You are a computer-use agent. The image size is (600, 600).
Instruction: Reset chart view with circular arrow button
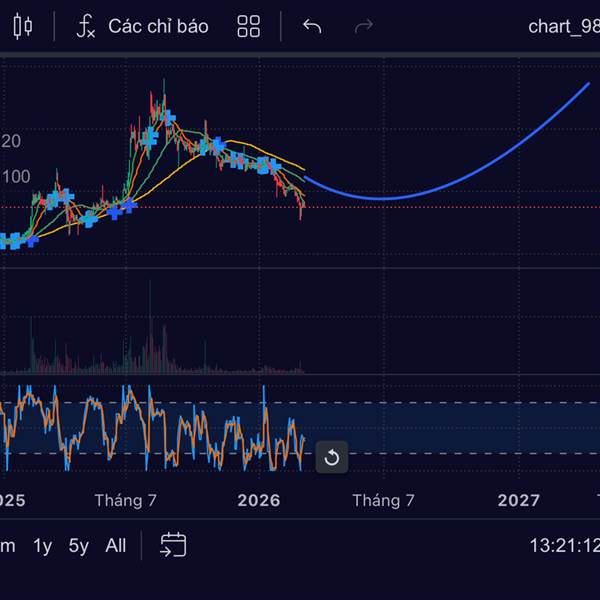pyautogui.click(x=332, y=457)
